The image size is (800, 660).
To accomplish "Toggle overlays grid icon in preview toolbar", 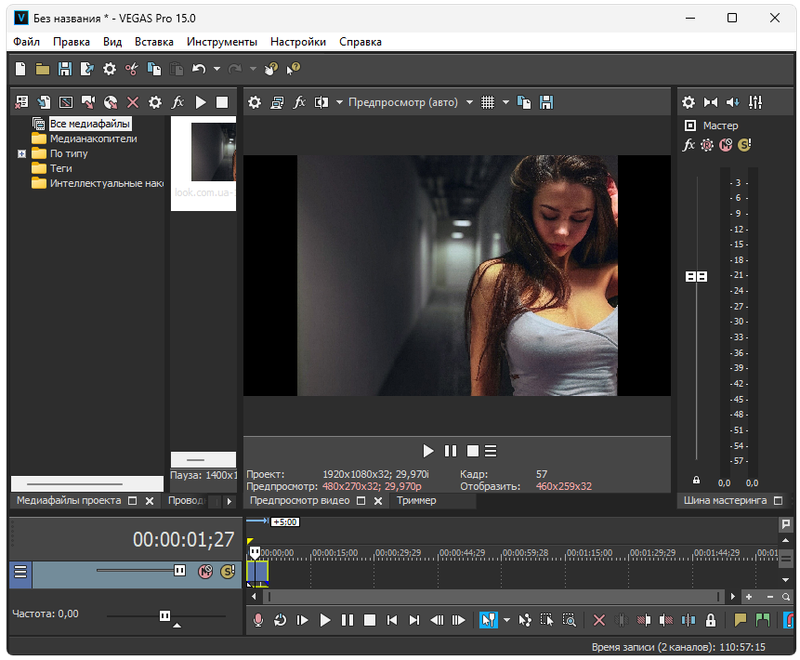I will pyautogui.click(x=488, y=103).
